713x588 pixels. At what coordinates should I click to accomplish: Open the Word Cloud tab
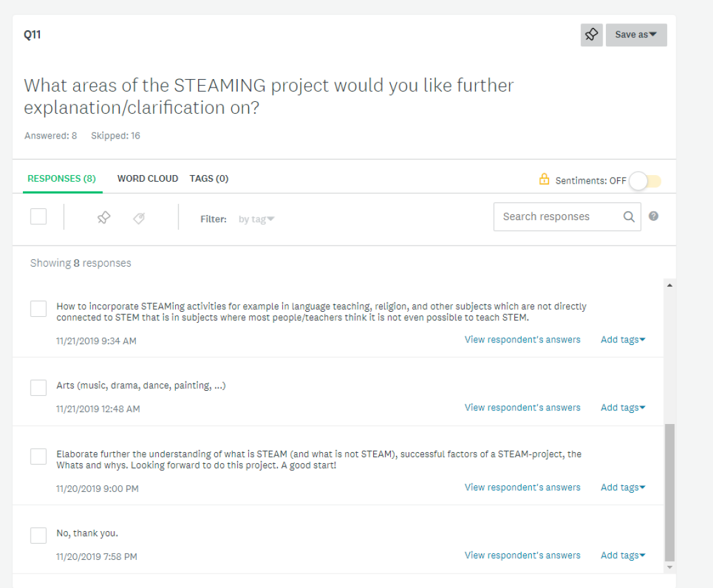tap(147, 179)
